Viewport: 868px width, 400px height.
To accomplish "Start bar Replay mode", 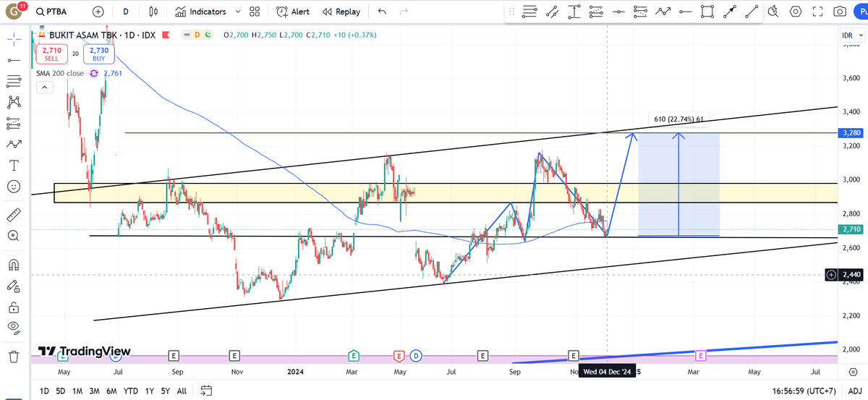I will point(341,12).
